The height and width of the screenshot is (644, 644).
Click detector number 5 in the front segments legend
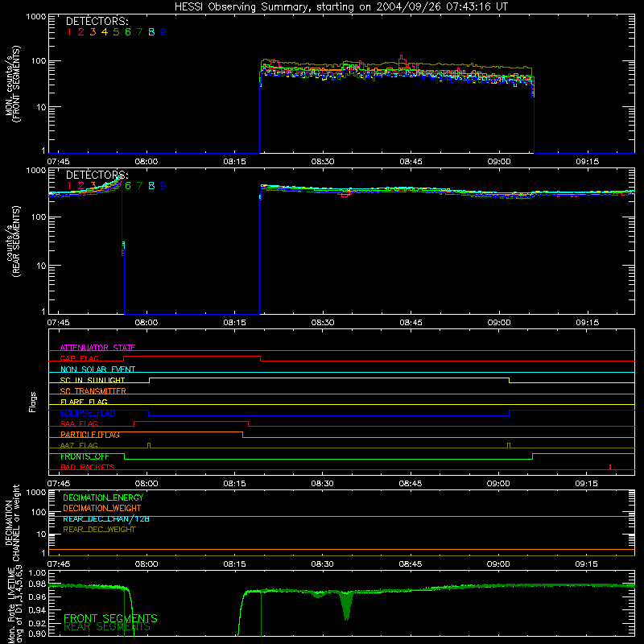click(116, 32)
